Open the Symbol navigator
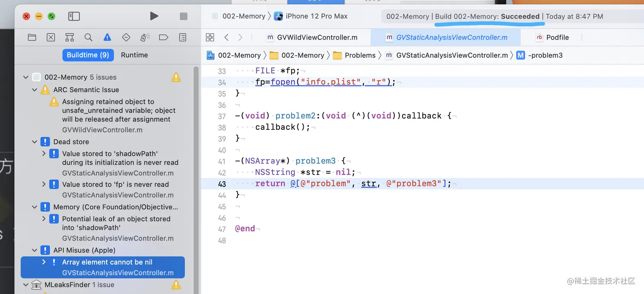644x294 pixels. click(x=69, y=37)
